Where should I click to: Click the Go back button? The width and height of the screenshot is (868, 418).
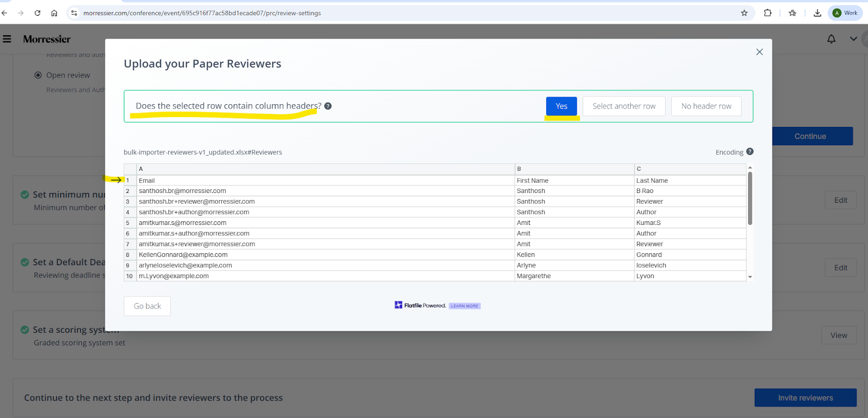click(147, 306)
